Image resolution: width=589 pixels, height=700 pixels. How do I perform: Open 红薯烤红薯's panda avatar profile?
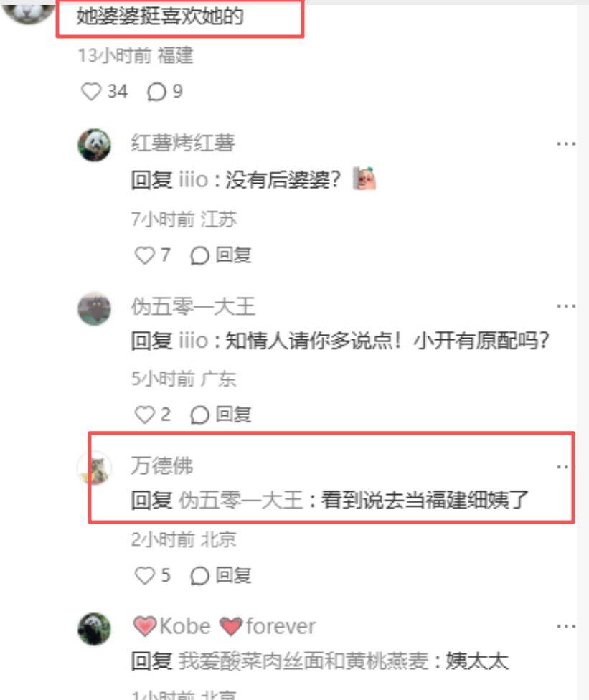(x=94, y=145)
